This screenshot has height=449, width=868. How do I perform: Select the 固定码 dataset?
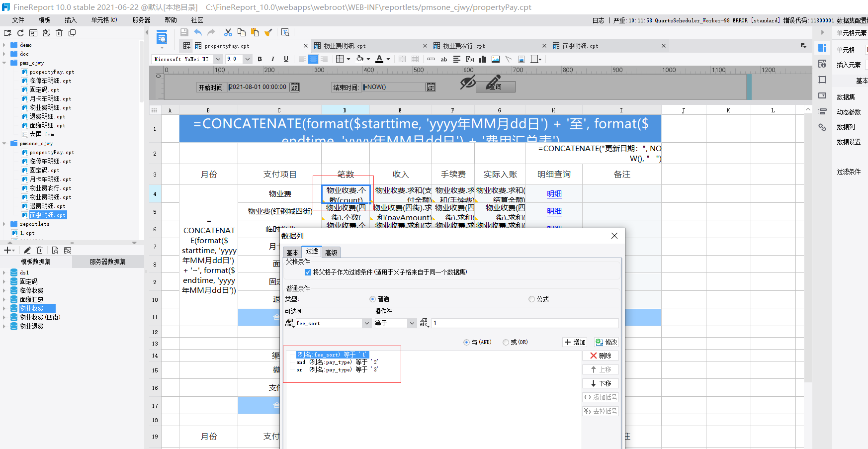[28, 281]
